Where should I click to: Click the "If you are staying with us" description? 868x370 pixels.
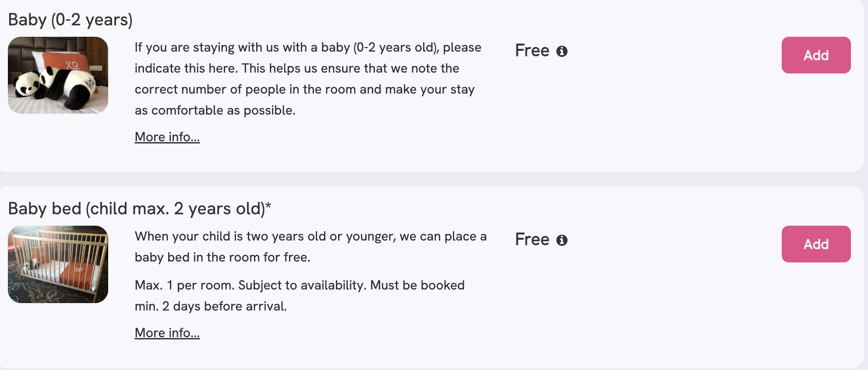pos(308,79)
